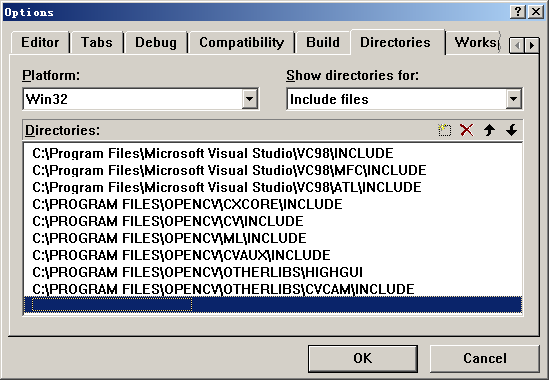Click the question mark help button
This screenshot has height=381, width=549.
tap(518, 12)
